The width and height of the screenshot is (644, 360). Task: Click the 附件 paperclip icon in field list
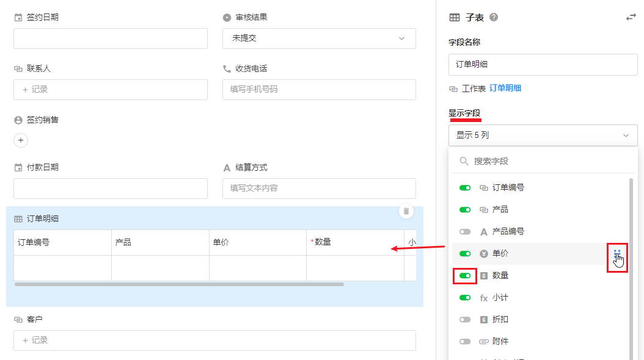pyautogui.click(x=484, y=342)
